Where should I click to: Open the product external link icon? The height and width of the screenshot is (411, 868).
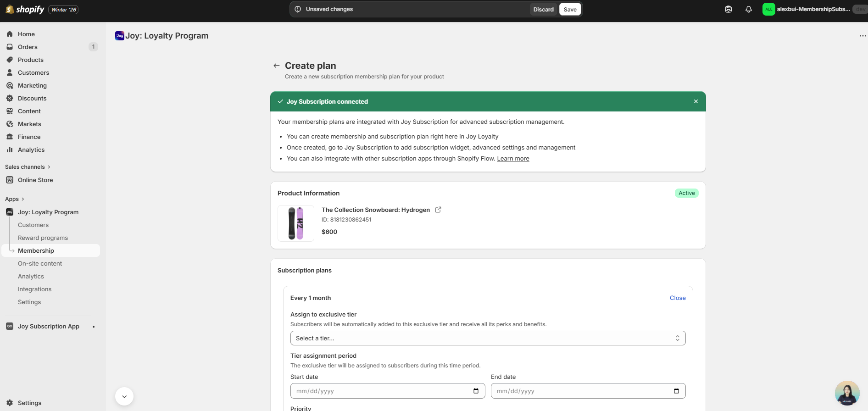[438, 210]
